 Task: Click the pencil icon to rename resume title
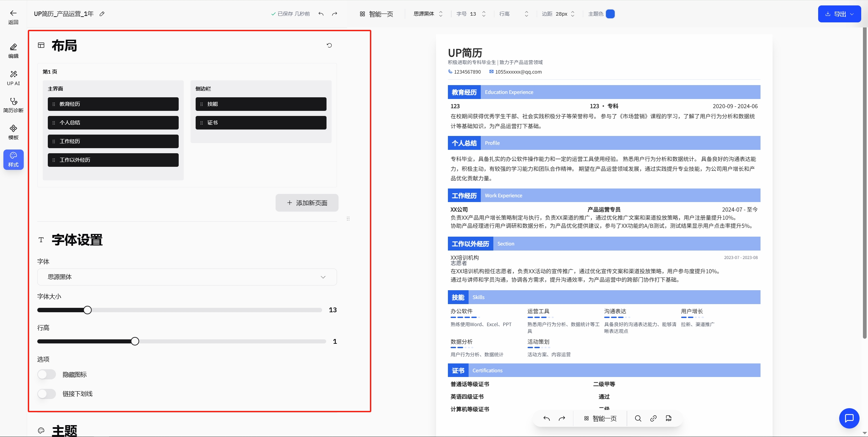click(102, 14)
